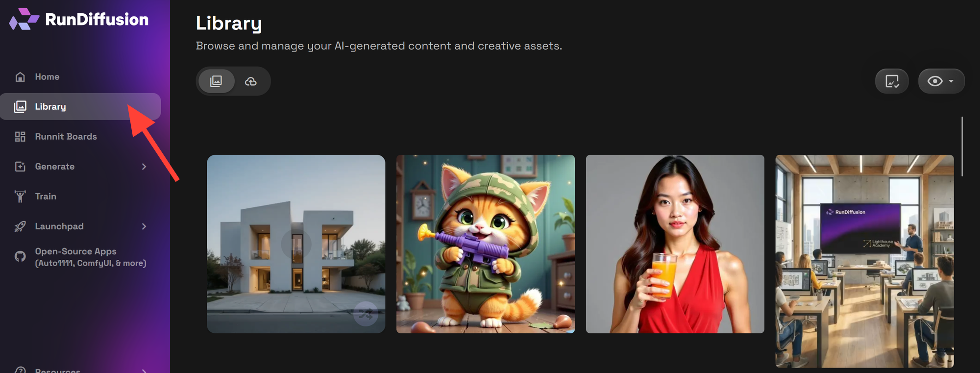Image resolution: width=980 pixels, height=373 pixels.
Task: Select the Library sidebar icon
Action: [x=20, y=107]
